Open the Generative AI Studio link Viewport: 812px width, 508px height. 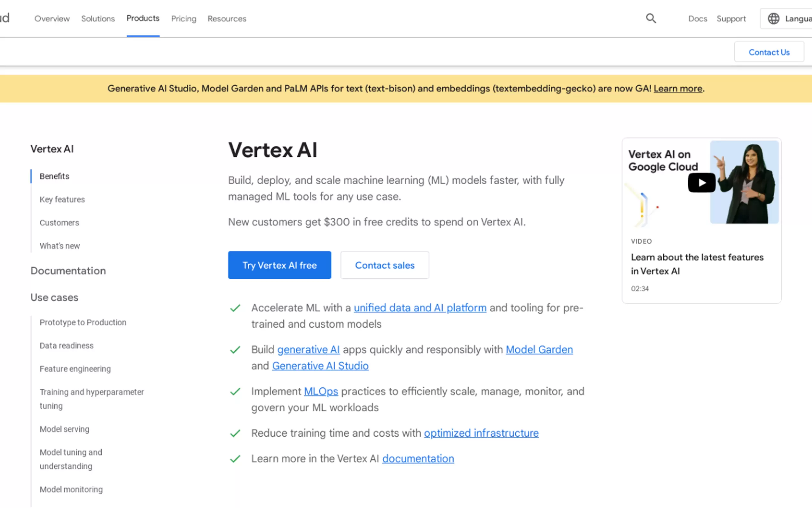coord(320,366)
